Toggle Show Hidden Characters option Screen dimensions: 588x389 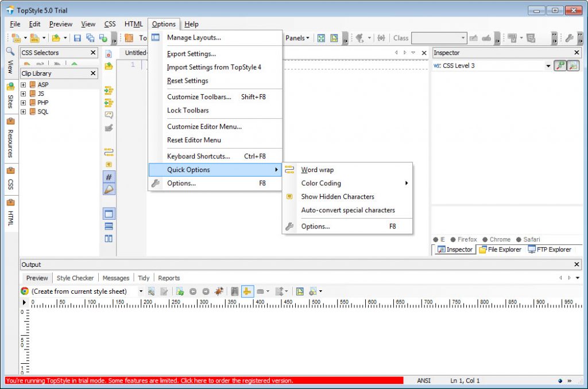338,197
